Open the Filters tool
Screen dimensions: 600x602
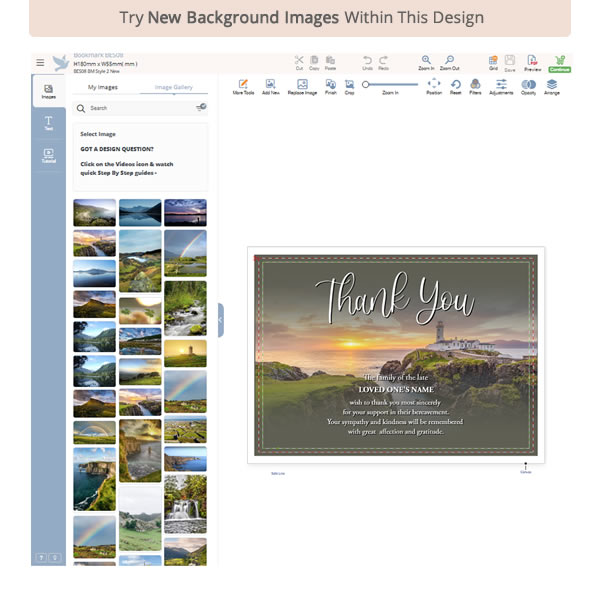click(x=475, y=86)
